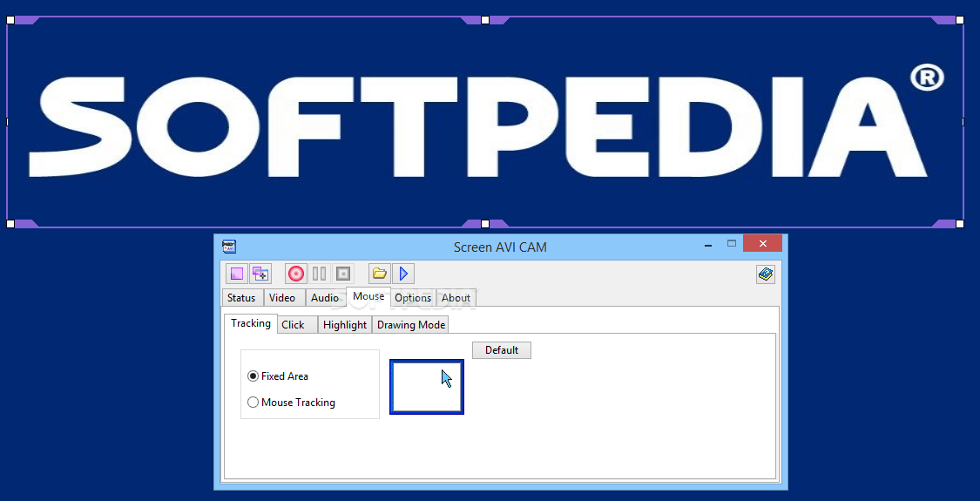Screen dimensions: 980x501
Task: Choose the Fixed Area radio option
Action: [x=278, y=376]
